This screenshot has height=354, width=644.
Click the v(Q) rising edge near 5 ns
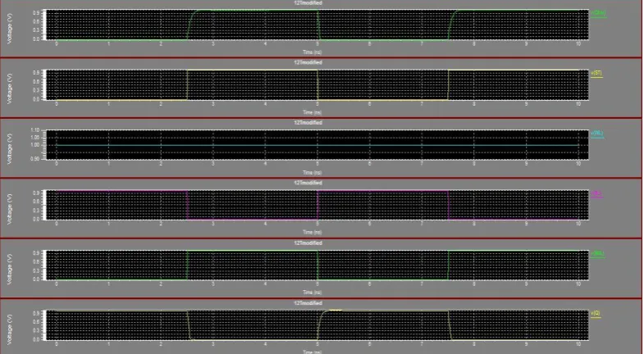[321, 324]
